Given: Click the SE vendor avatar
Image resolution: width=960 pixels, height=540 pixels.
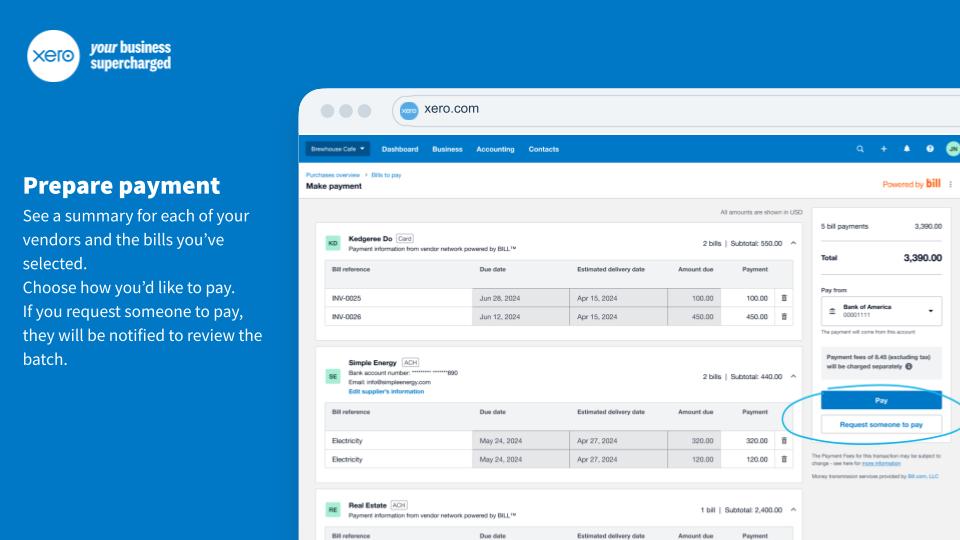Looking at the screenshot, I should (x=332, y=377).
